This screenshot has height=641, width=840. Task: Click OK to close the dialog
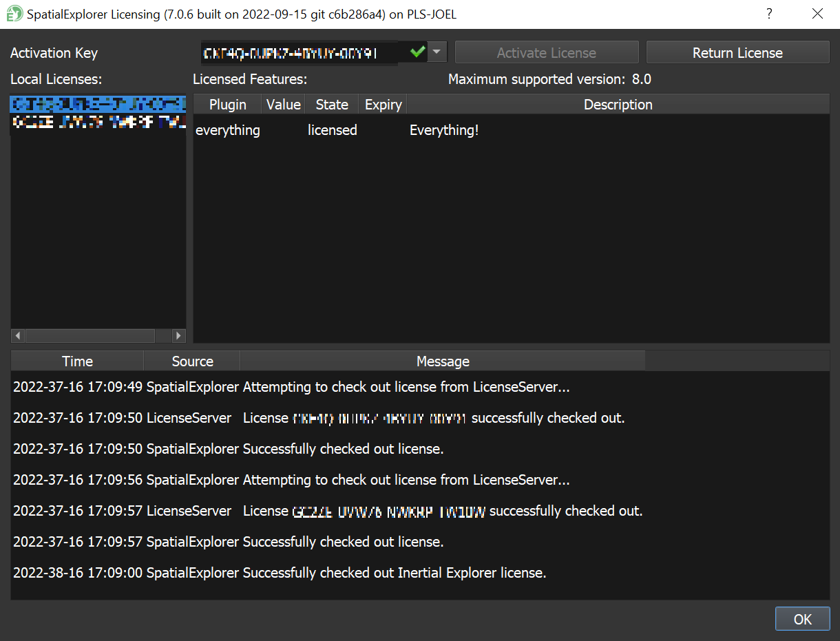802,618
